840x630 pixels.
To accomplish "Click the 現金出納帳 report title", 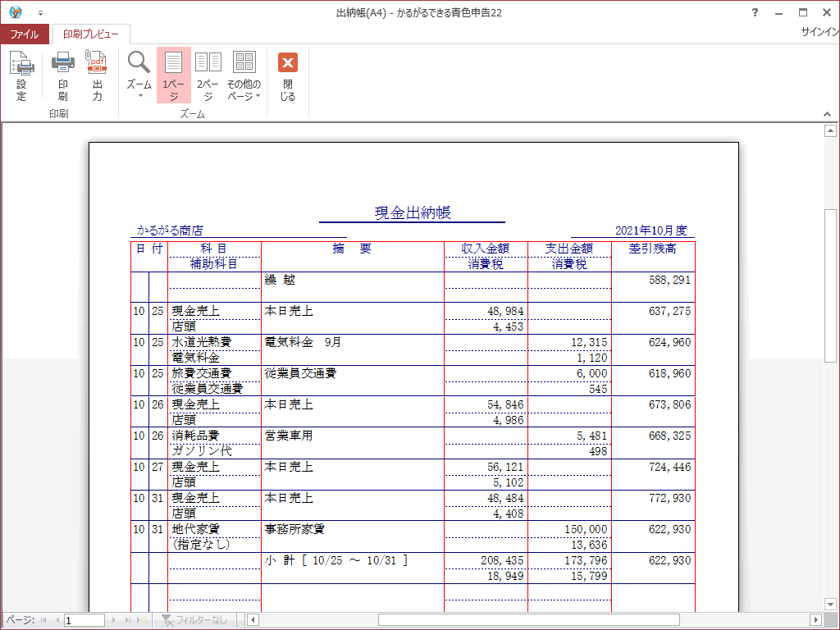I will pos(413,212).
